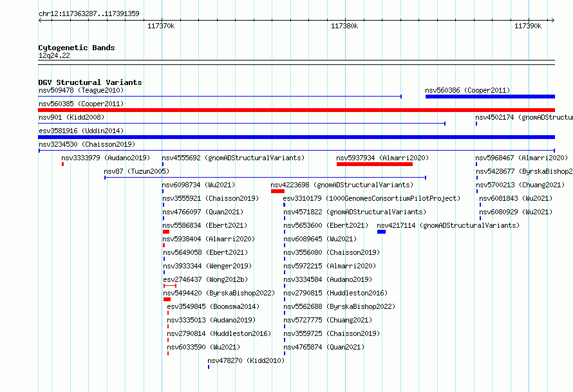This screenshot has width=573, height=392.
Task: Select nsv5562688 (ByrskaBishop2022) label
Action: coord(339,306)
